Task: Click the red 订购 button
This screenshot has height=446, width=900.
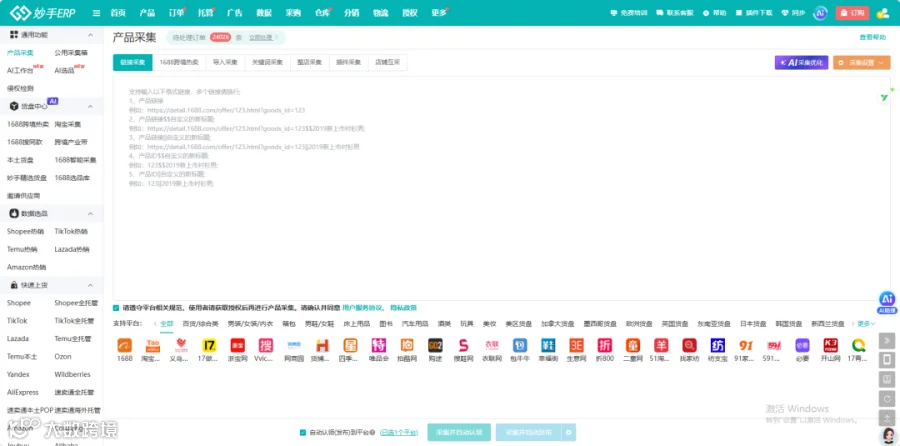Action: pos(852,13)
